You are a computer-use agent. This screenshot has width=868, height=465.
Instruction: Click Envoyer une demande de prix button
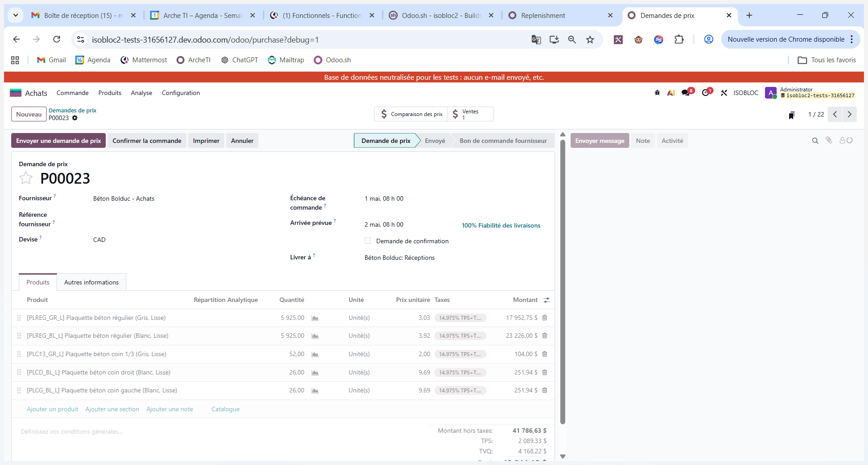click(x=59, y=141)
